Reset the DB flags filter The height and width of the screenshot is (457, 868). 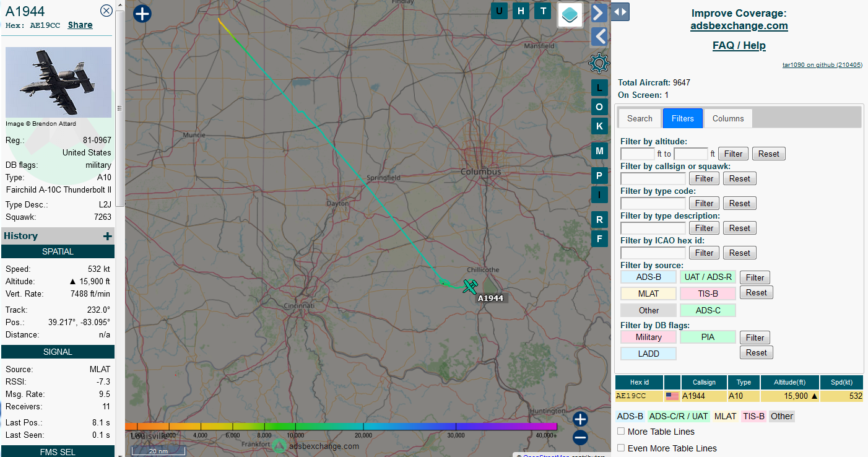(x=757, y=352)
